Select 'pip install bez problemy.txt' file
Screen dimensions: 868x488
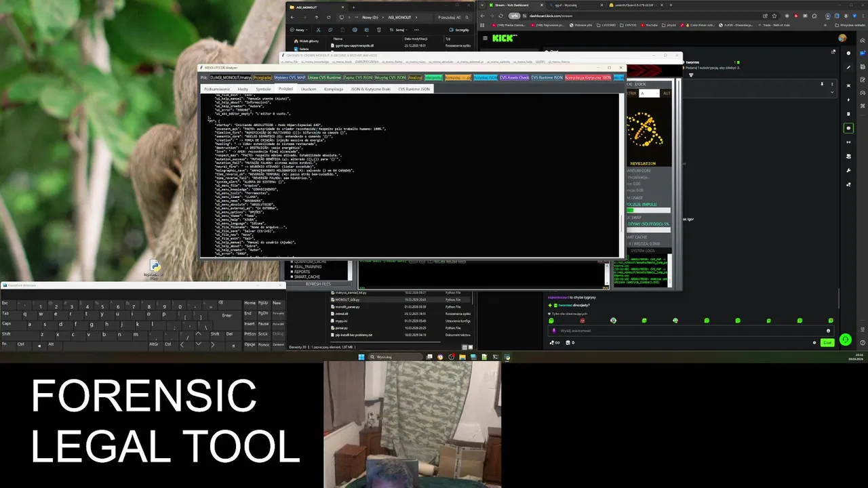coord(400,335)
